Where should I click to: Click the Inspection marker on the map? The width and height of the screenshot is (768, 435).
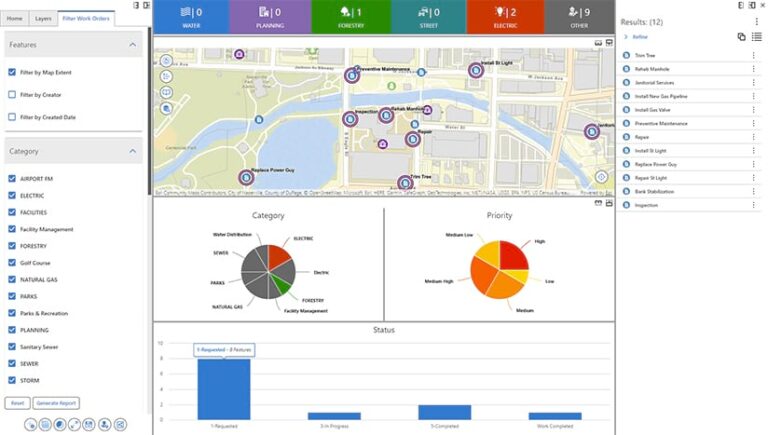click(x=350, y=119)
